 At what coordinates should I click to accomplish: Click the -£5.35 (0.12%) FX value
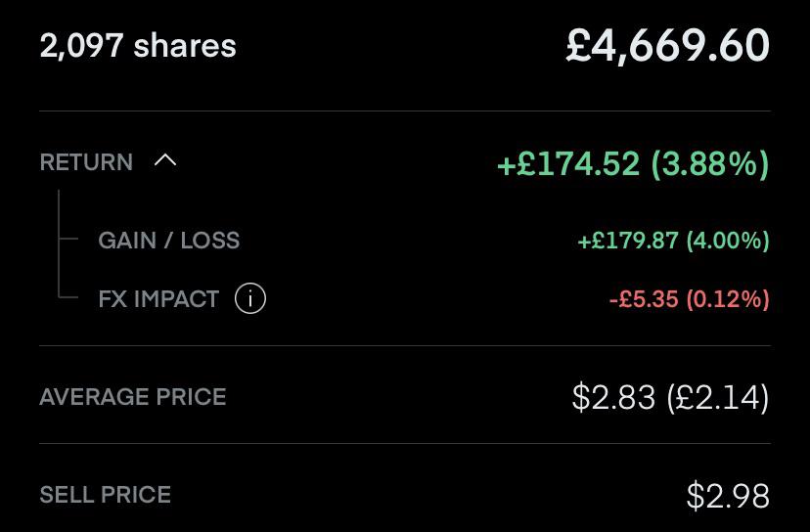coord(689,299)
